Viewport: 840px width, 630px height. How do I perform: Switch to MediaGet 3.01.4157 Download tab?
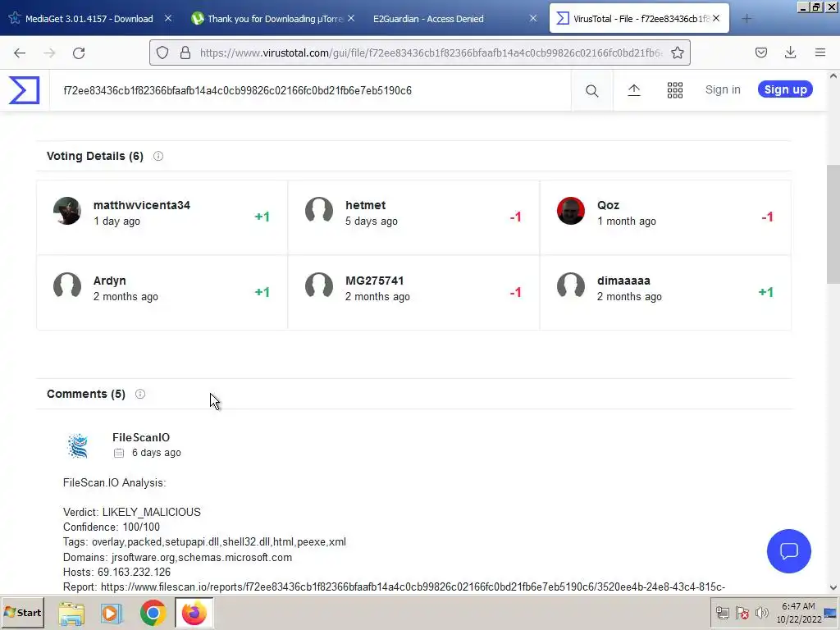pyautogui.click(x=89, y=19)
